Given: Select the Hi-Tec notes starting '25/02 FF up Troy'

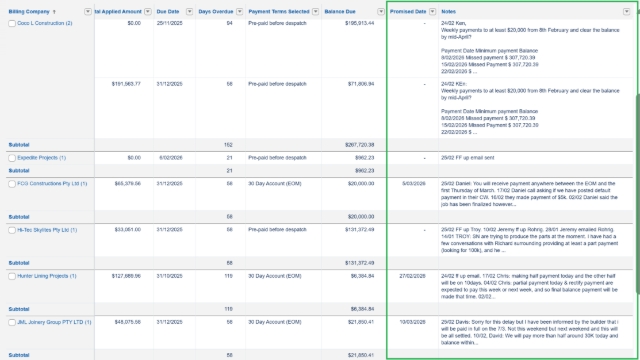Looking at the screenshot, I should [529, 240].
